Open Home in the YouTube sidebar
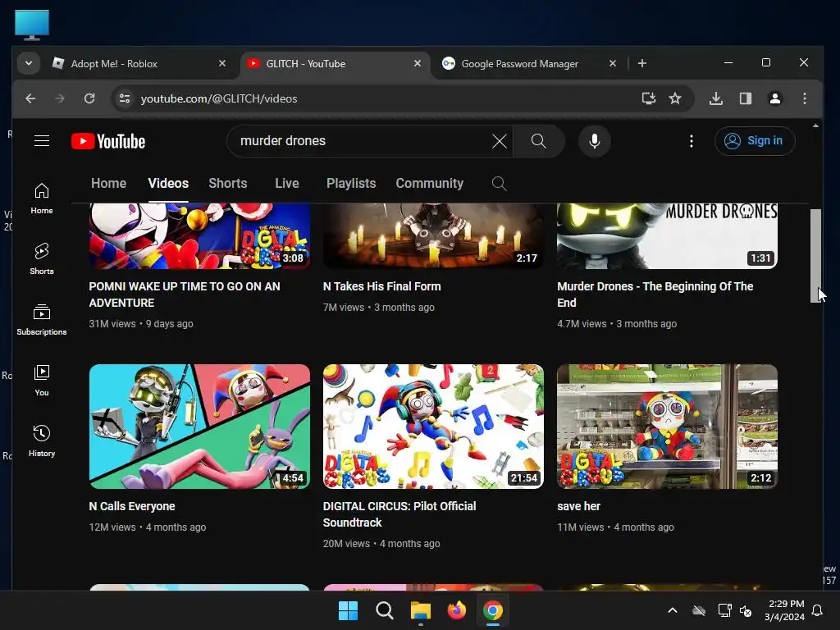The height and width of the screenshot is (630, 840). coord(42,199)
